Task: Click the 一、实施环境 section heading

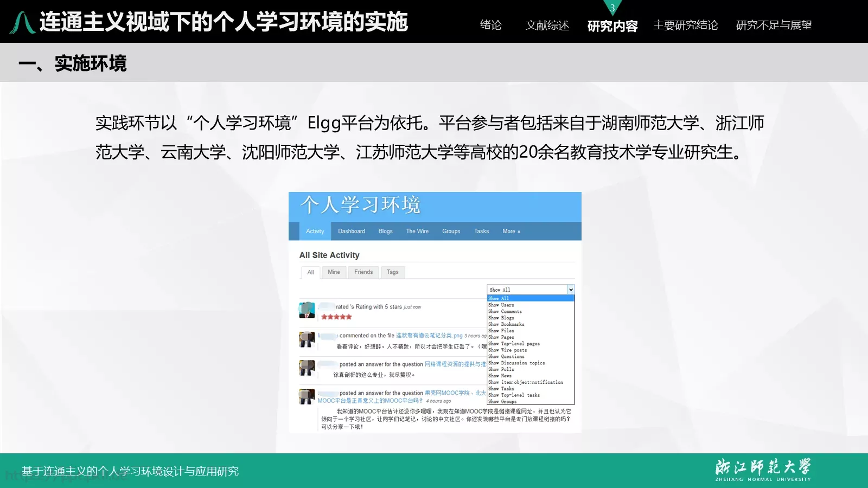Action: pos(72,63)
